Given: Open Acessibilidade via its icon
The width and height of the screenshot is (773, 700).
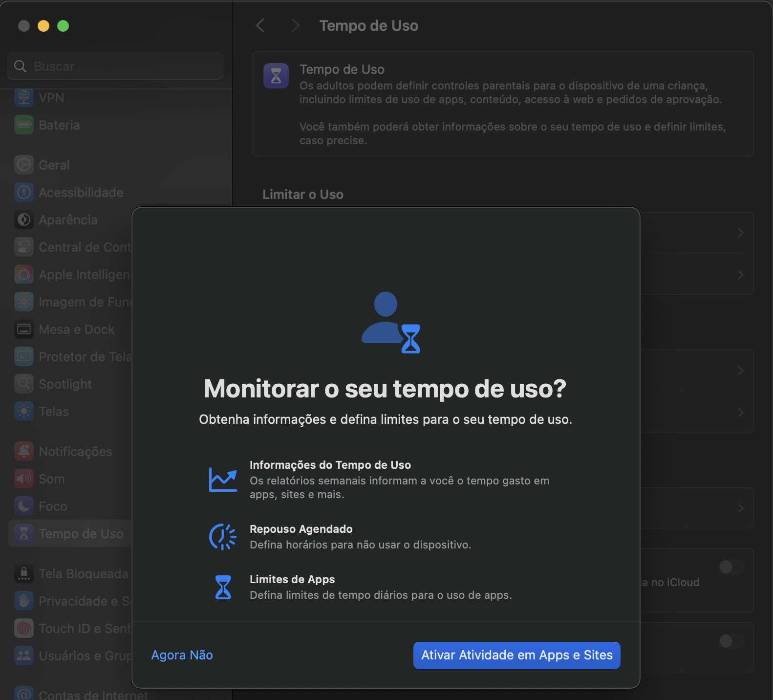Looking at the screenshot, I should (24, 192).
